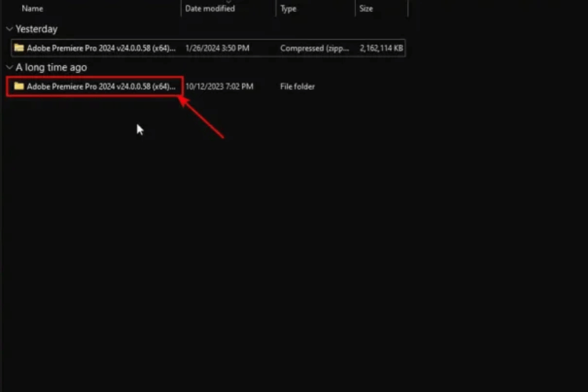Click the divider between Type and Size columns
588x392 pixels.
tap(355, 9)
